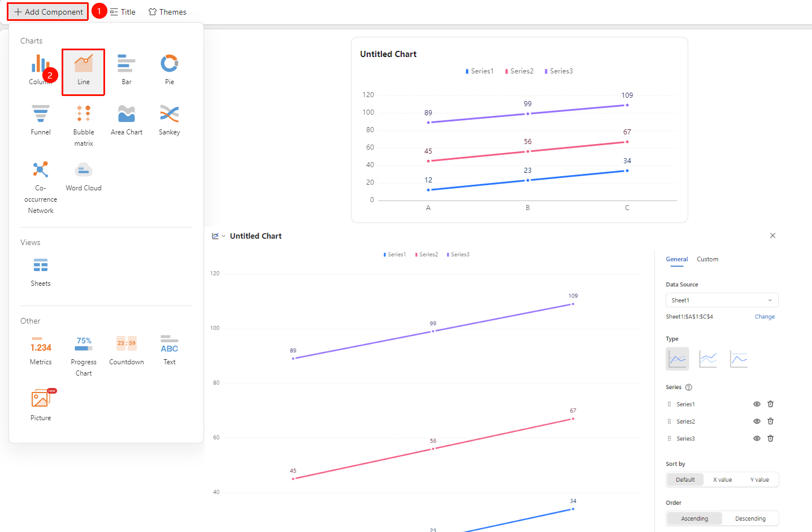
Task: Hide Series2 with its eye icon
Action: coord(757,421)
